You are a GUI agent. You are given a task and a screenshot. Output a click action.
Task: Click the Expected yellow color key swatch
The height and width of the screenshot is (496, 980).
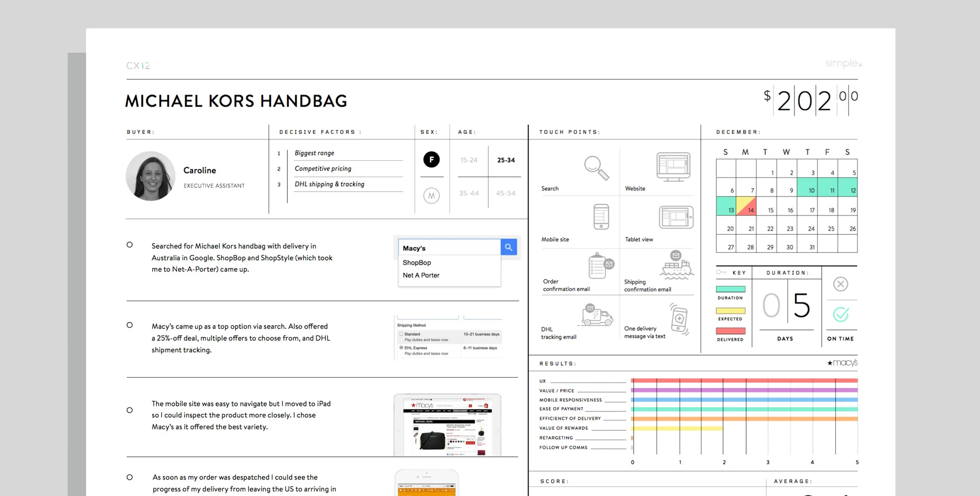[730, 311]
